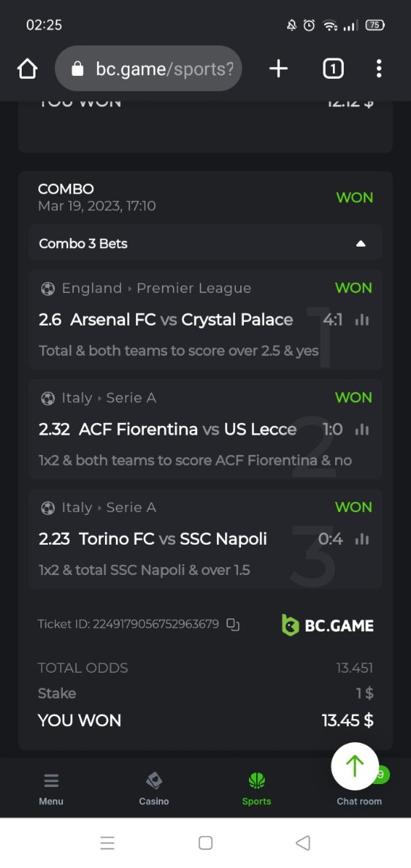Tap the green arrow back-to-top button
The height and width of the screenshot is (868, 411).
355,766
